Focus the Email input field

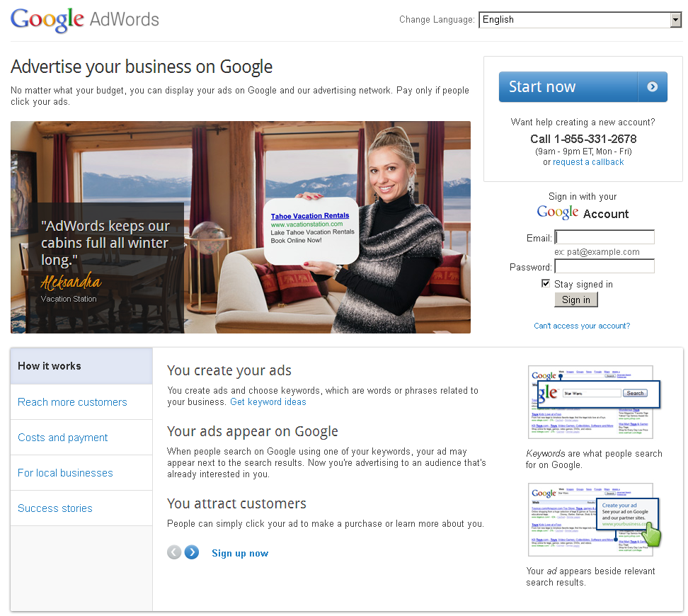604,237
